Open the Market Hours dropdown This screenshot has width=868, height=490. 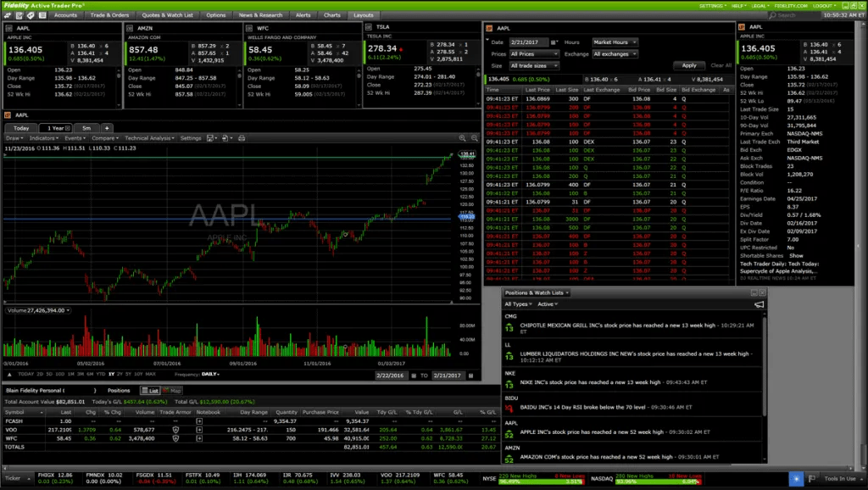coord(615,42)
